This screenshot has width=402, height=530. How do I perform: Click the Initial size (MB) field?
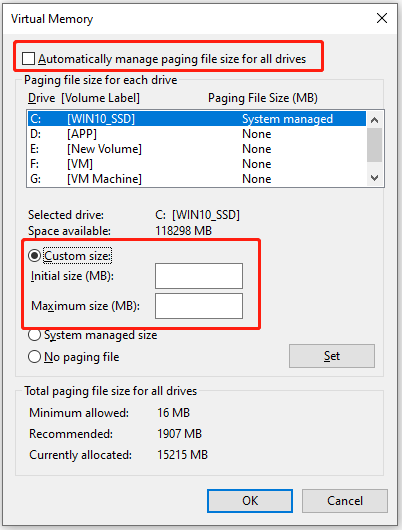199,276
